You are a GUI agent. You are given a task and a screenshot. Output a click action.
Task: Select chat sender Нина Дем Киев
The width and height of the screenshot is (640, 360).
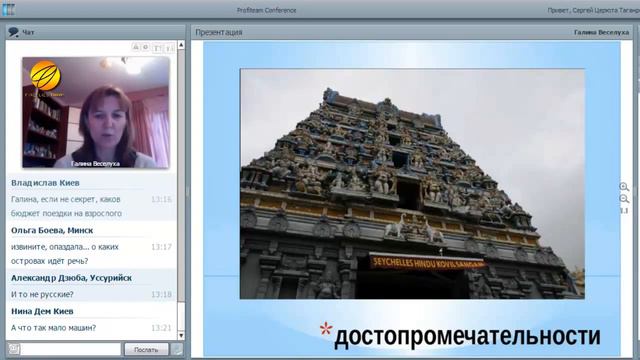pos(42,311)
